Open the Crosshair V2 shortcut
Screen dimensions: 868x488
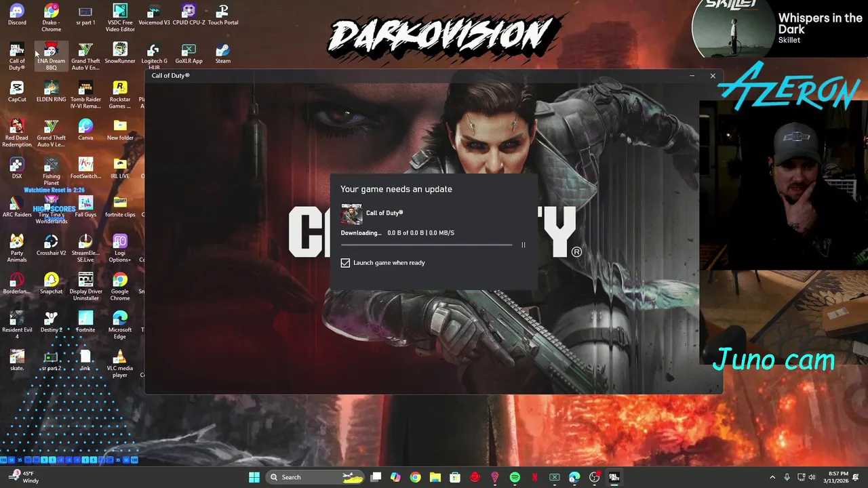coord(51,245)
